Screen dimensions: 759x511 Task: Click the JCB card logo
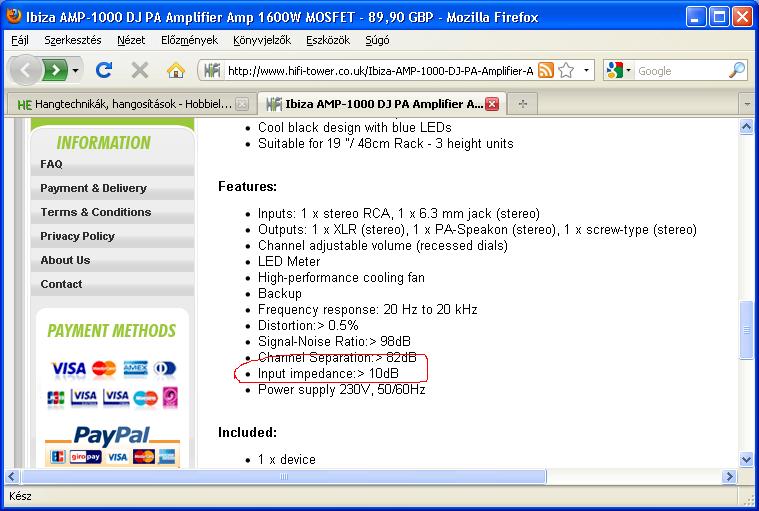[56, 398]
